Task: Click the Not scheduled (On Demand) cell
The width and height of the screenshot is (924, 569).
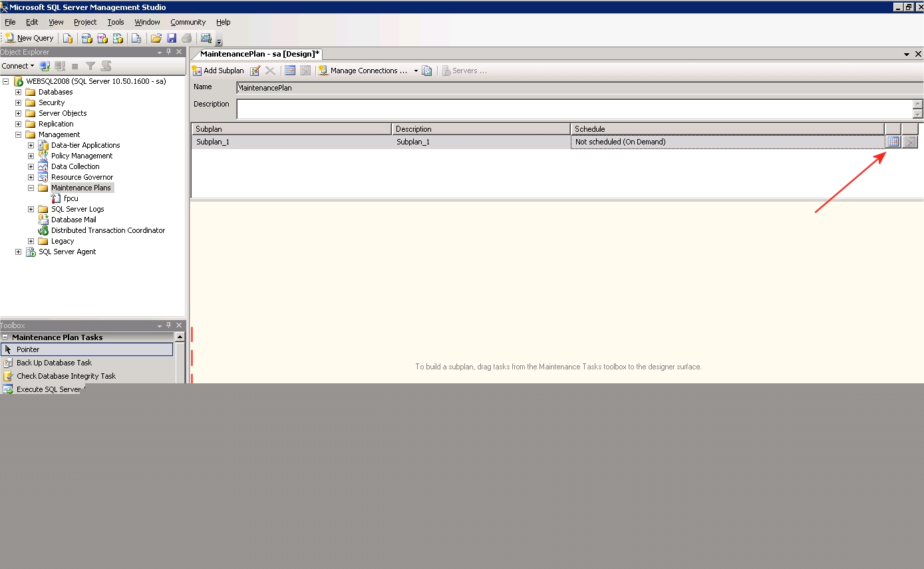Action: coord(728,142)
